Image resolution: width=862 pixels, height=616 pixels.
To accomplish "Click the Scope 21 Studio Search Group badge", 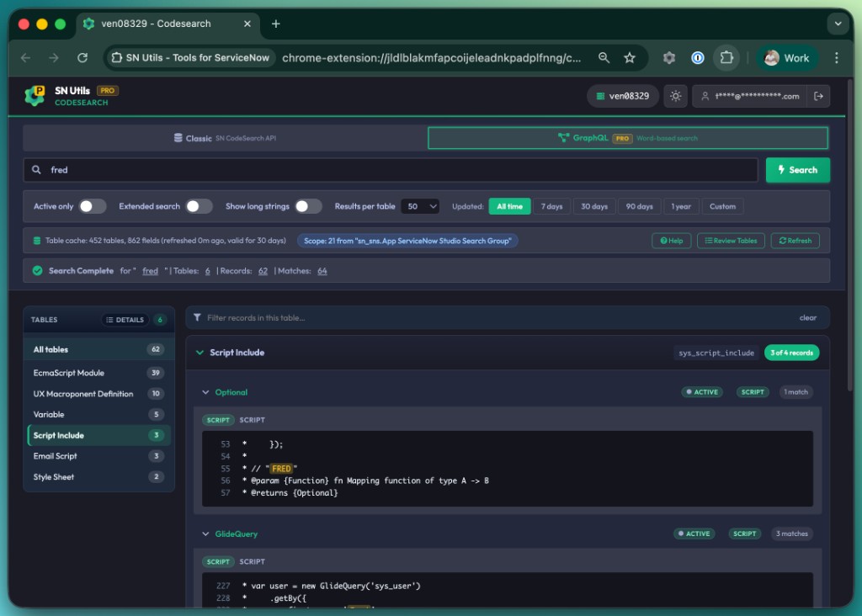I will pos(407,241).
